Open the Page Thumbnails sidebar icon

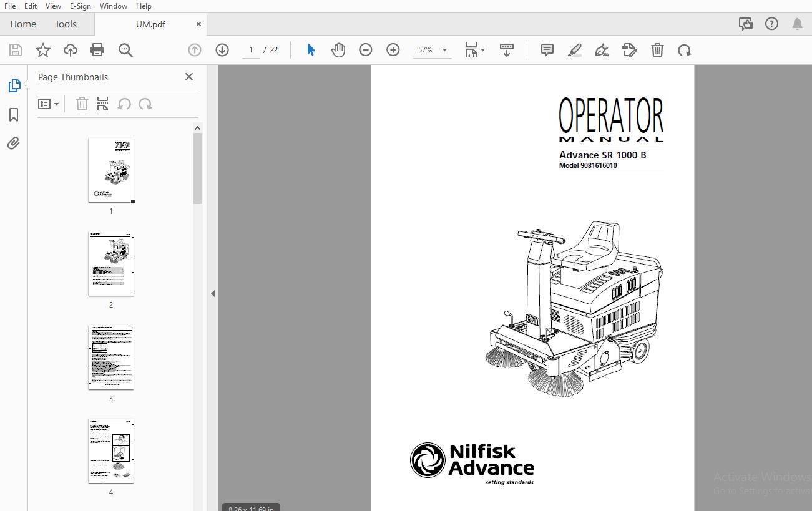coord(14,85)
